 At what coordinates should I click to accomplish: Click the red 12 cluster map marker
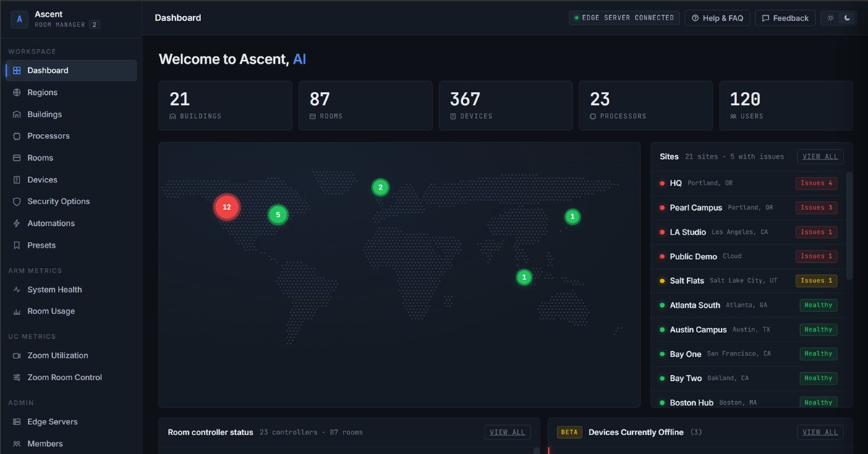226,207
